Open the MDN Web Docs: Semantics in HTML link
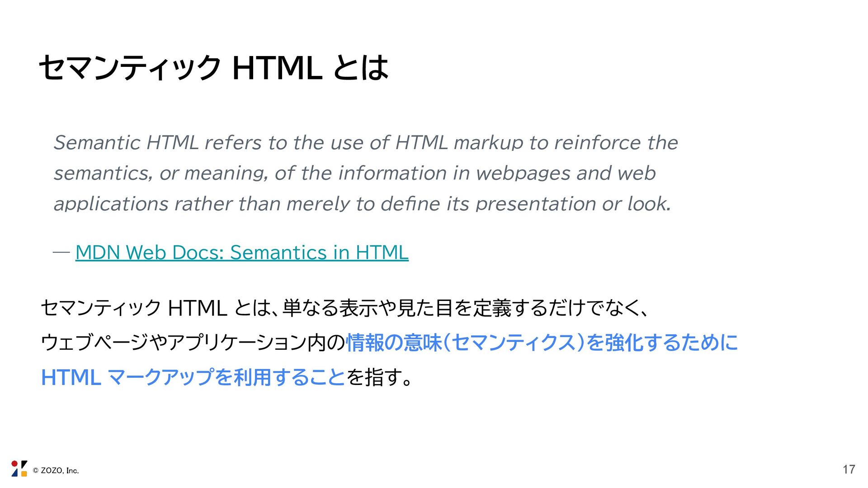Viewport: 868px width, 488px height. point(241,252)
